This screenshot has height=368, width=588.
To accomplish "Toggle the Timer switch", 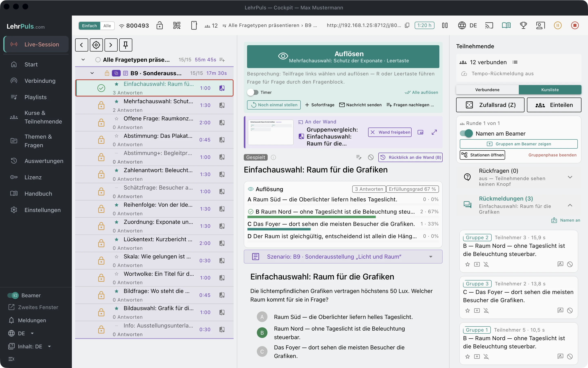I will [x=253, y=92].
